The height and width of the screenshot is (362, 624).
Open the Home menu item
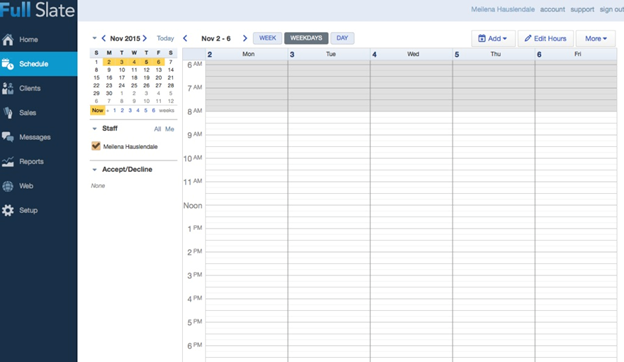pos(39,39)
